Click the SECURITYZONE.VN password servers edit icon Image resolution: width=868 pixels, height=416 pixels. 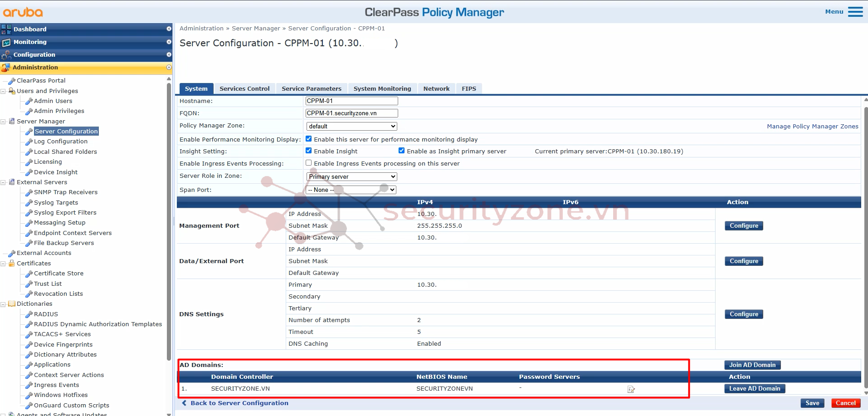[x=631, y=389]
